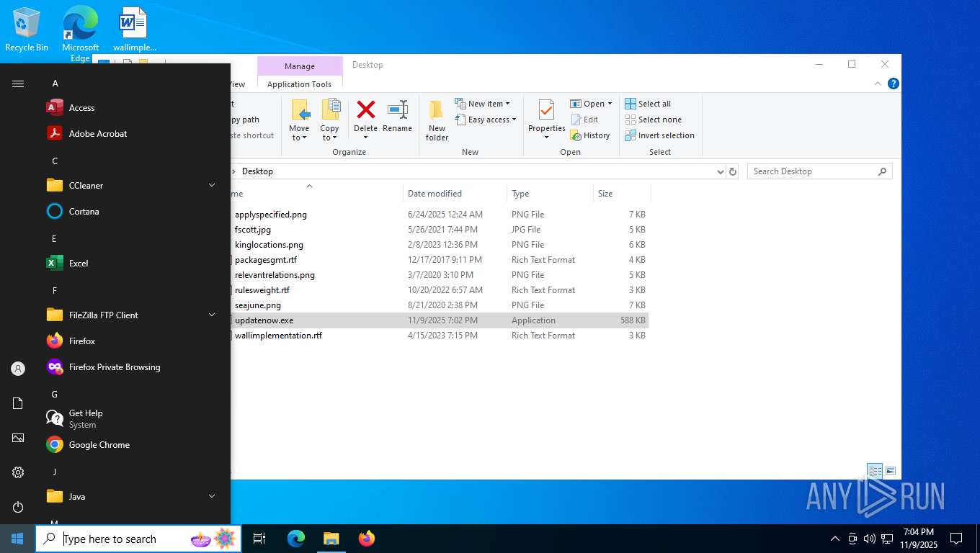
Task: Collapse the ribbon using the chevron
Action: click(878, 84)
